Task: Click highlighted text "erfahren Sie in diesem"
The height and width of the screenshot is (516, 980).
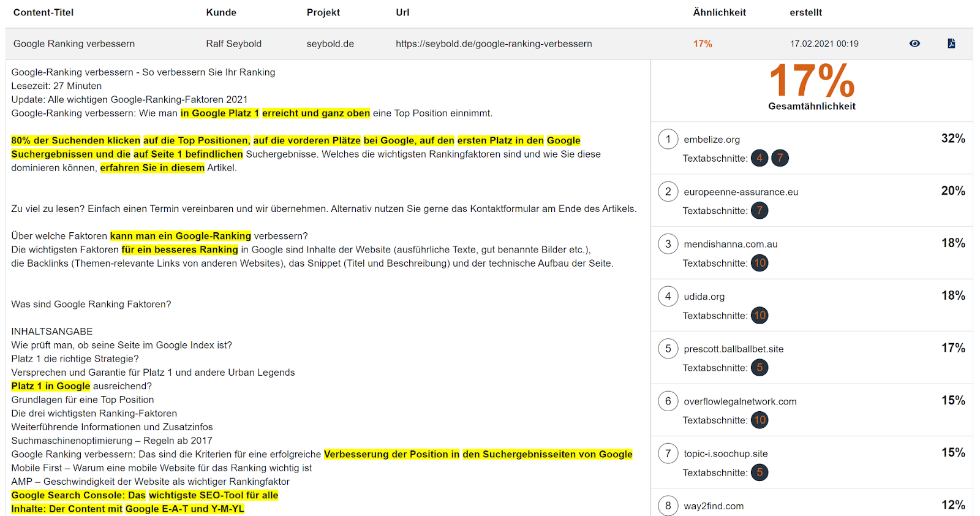Action: click(153, 168)
